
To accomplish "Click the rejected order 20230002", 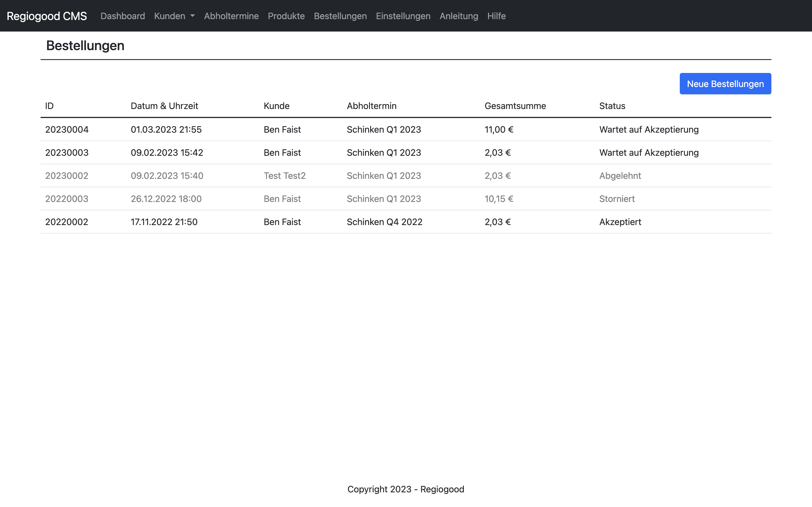I will [67, 176].
